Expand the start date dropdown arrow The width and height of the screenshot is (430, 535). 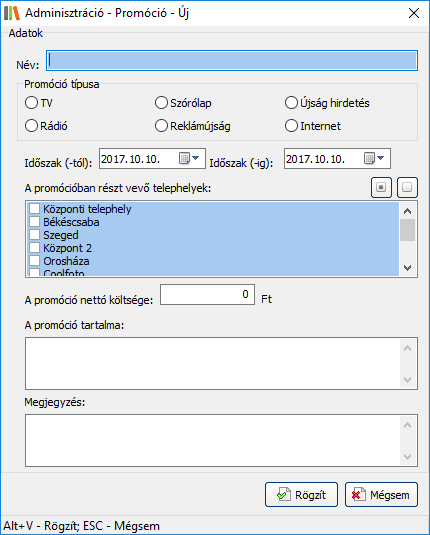(196, 158)
